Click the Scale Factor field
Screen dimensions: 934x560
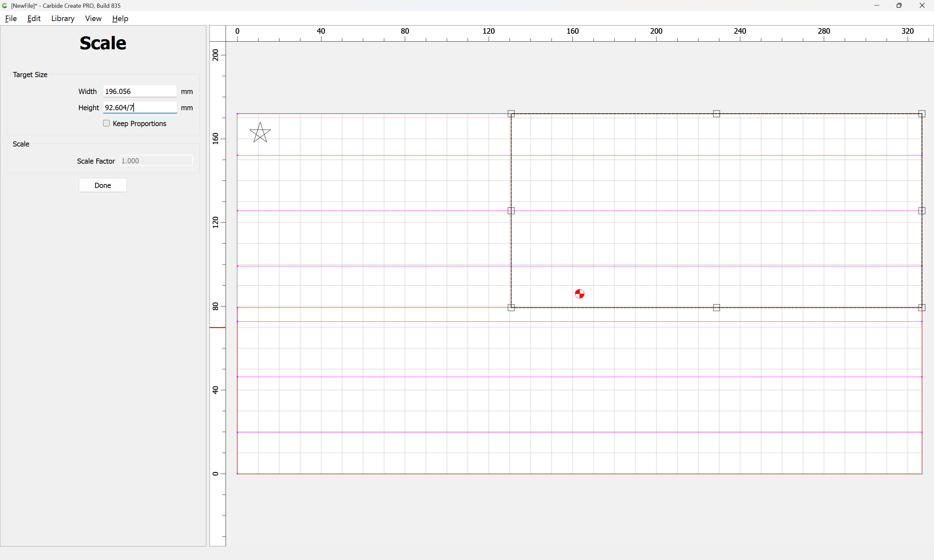(156, 161)
